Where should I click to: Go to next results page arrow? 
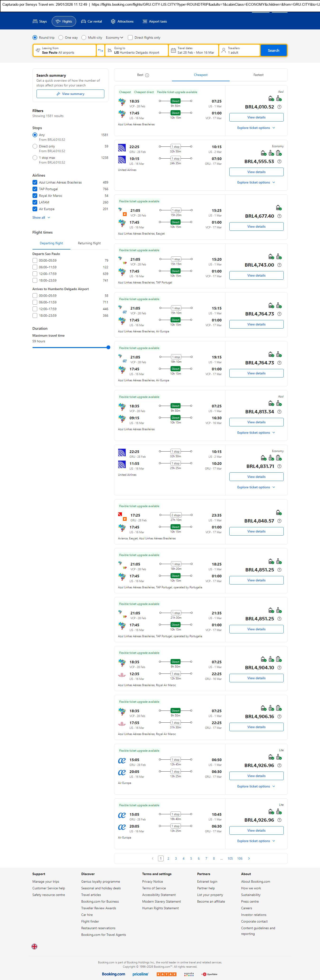tap(249, 858)
